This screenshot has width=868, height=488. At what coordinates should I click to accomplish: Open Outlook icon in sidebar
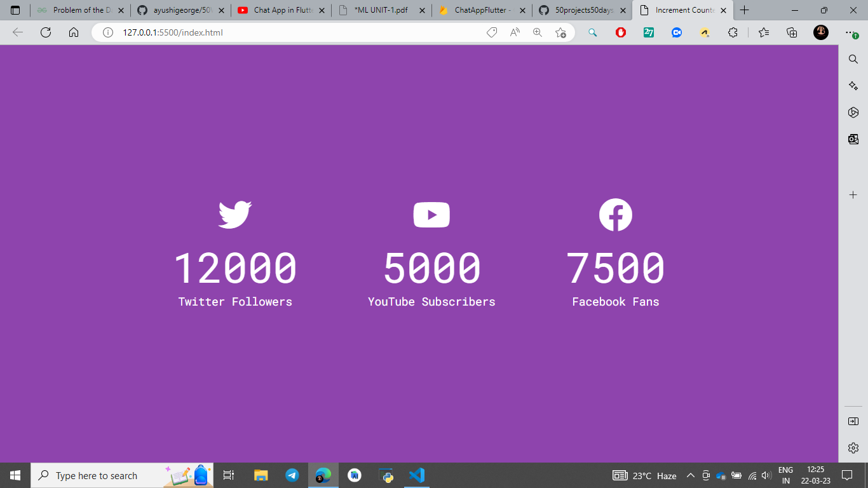[x=853, y=139]
